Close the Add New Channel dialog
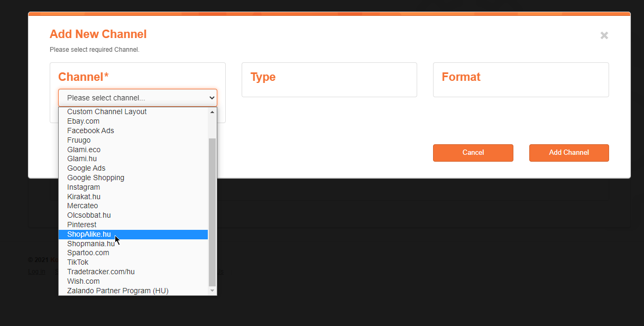The image size is (644, 326). pyautogui.click(x=604, y=35)
